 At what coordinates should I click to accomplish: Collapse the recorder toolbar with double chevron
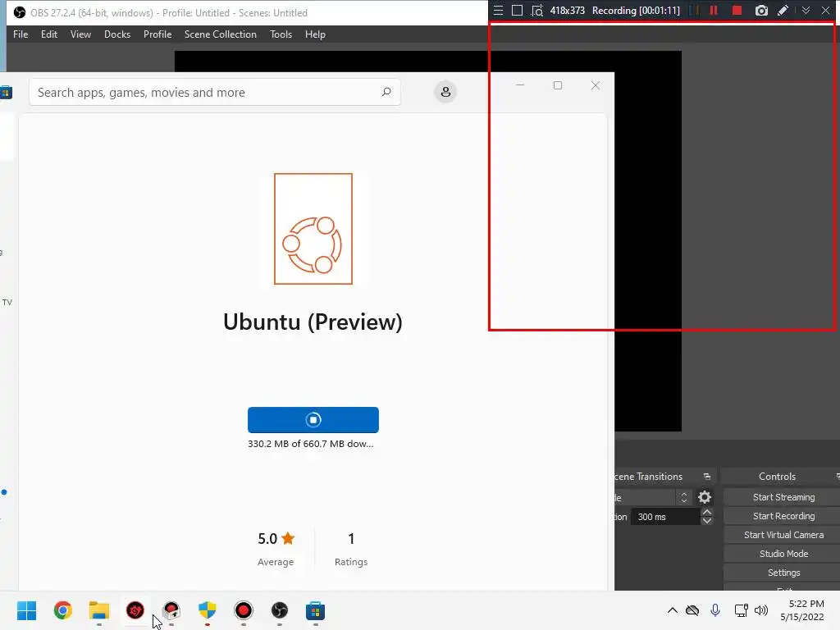[806, 10]
